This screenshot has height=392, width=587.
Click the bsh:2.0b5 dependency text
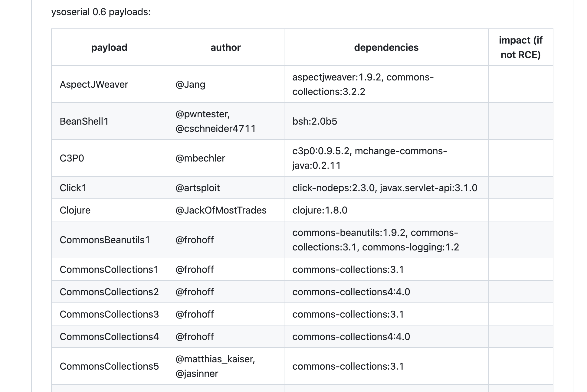(x=314, y=121)
